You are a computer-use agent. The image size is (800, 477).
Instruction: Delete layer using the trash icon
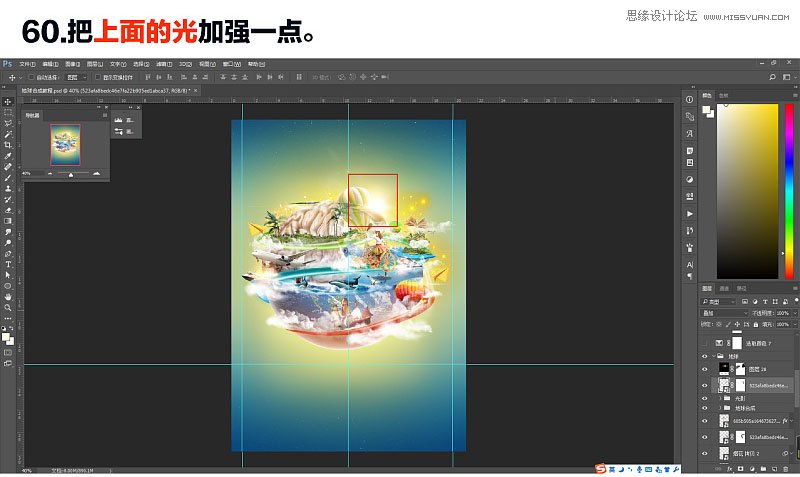(x=786, y=468)
